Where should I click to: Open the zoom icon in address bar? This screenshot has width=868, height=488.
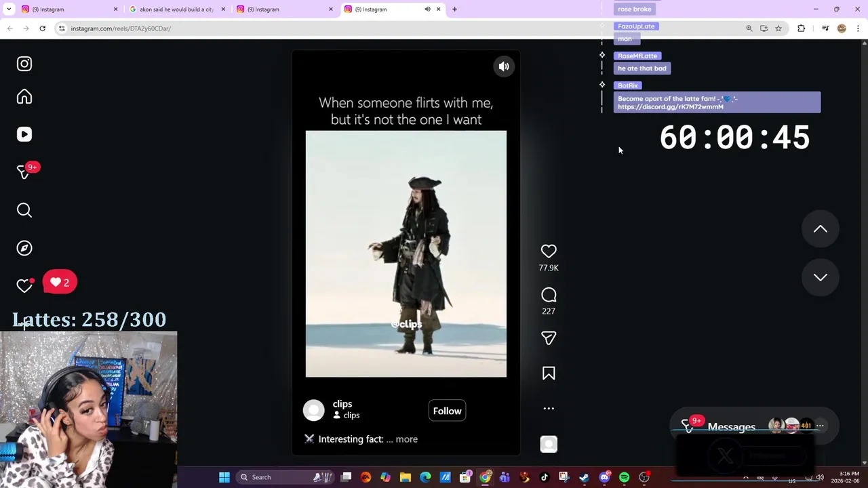[749, 28]
